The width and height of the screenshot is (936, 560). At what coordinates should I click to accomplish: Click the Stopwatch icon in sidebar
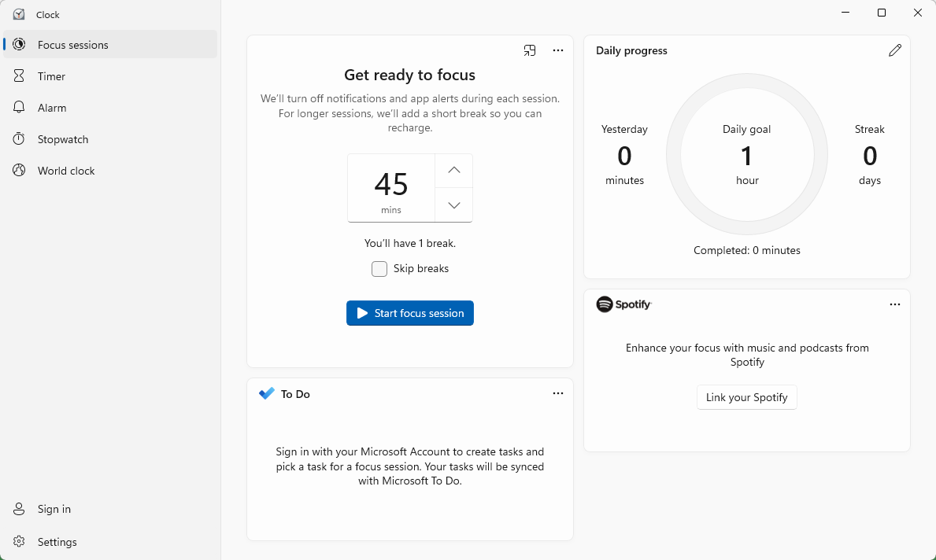(20, 139)
